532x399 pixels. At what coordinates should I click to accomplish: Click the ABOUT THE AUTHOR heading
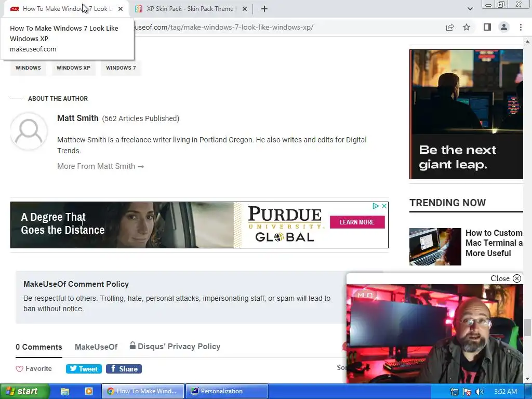pyautogui.click(x=58, y=99)
